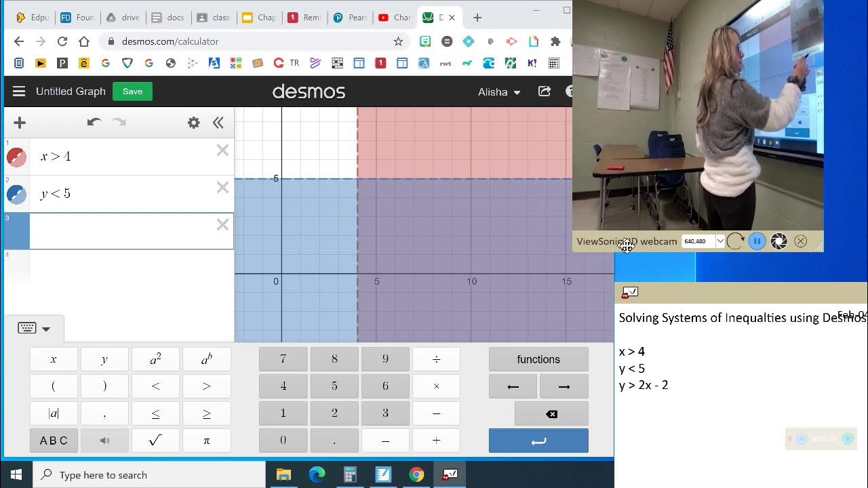Click the less-than key on keypad
Viewport: 868px width, 488px height.
tap(156, 386)
